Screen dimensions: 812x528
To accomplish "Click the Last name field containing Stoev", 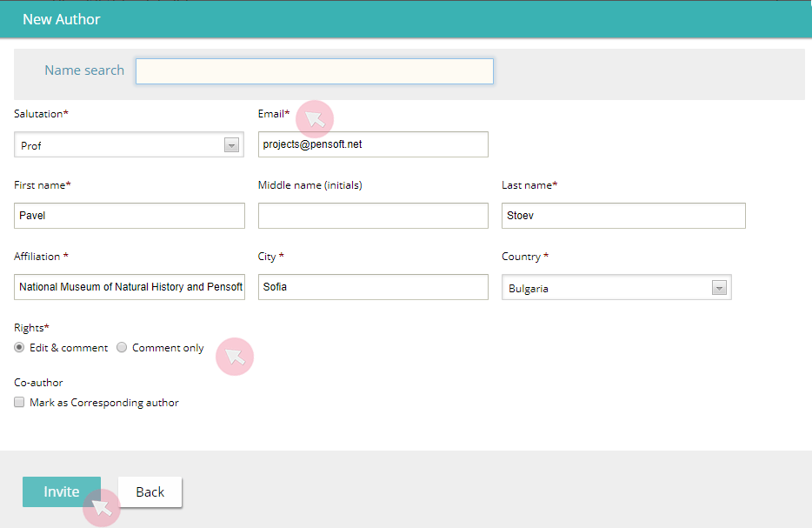I will coord(623,216).
